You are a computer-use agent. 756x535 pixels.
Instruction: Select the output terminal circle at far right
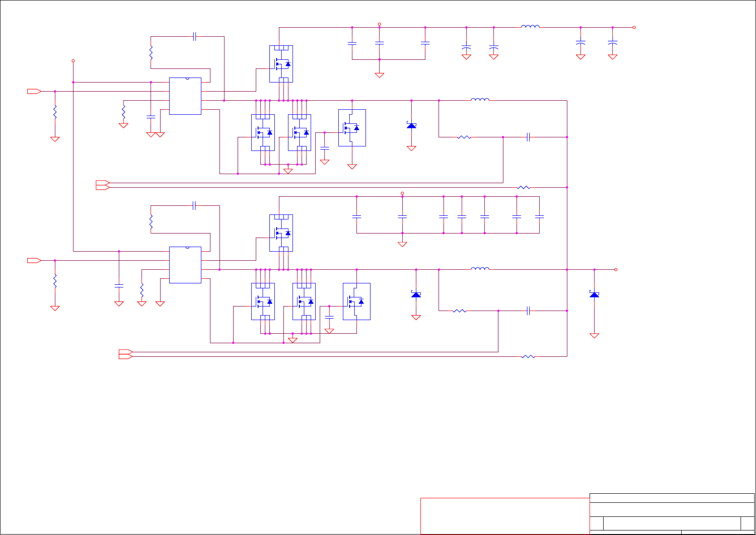[616, 270]
